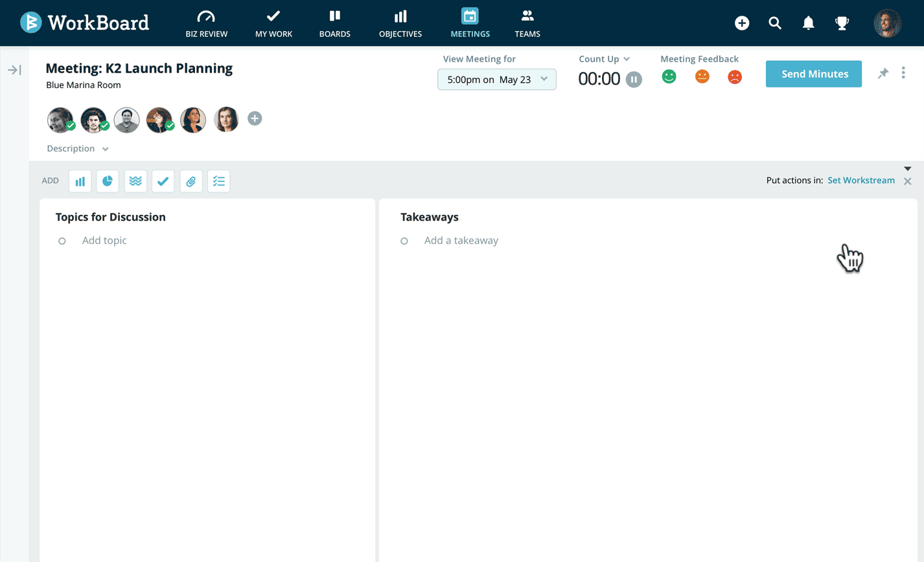Add a checklist item icon
This screenshot has height=562, width=924.
tap(219, 181)
